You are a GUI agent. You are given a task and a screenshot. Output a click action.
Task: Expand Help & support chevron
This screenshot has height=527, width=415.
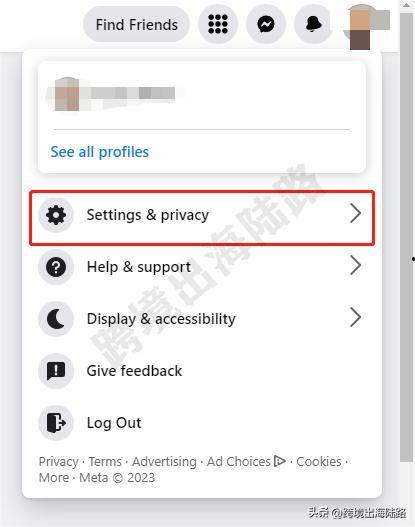point(355,266)
